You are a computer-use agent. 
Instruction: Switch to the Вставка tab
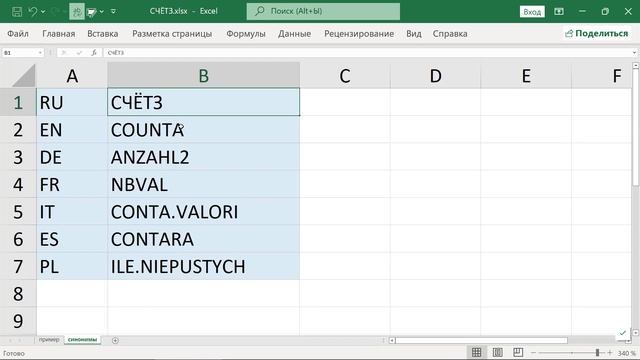[102, 34]
